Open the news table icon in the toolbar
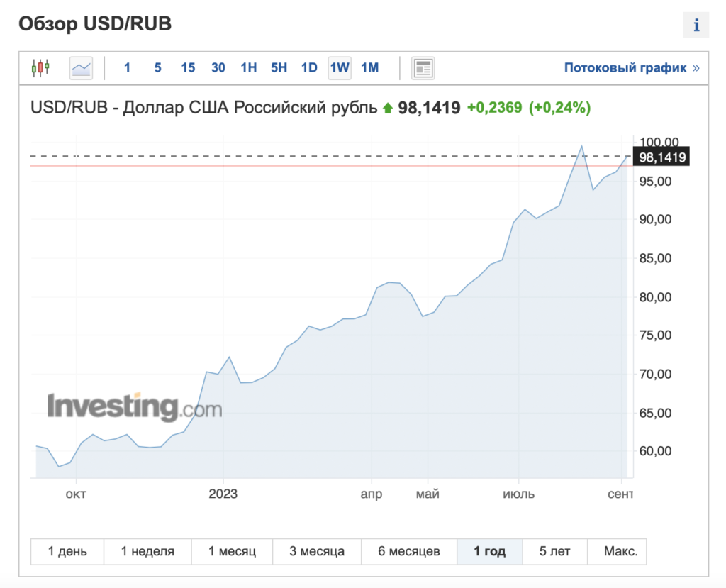This screenshot has height=588, width=726. point(423,68)
